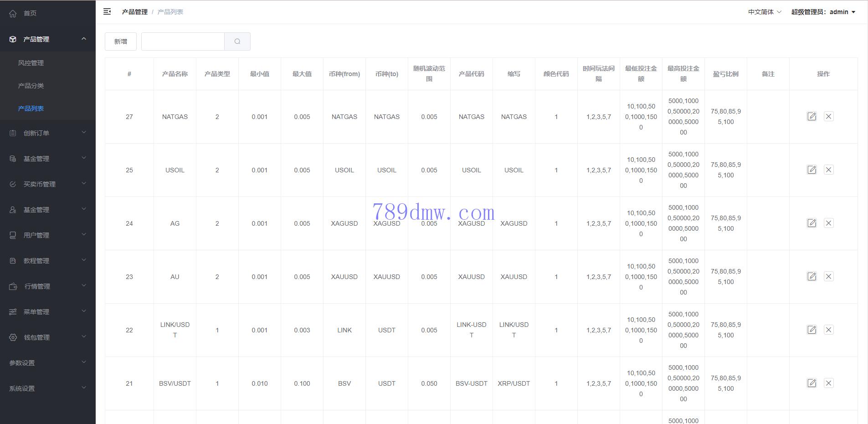This screenshot has height=424, width=868.
Task: Click the search magnifier button
Action: coord(237,41)
